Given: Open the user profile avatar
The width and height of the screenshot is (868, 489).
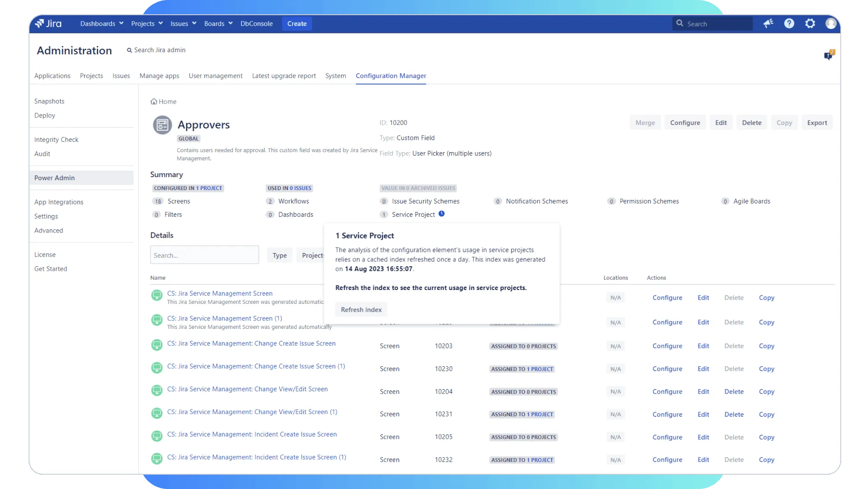Looking at the screenshot, I should click(830, 24).
